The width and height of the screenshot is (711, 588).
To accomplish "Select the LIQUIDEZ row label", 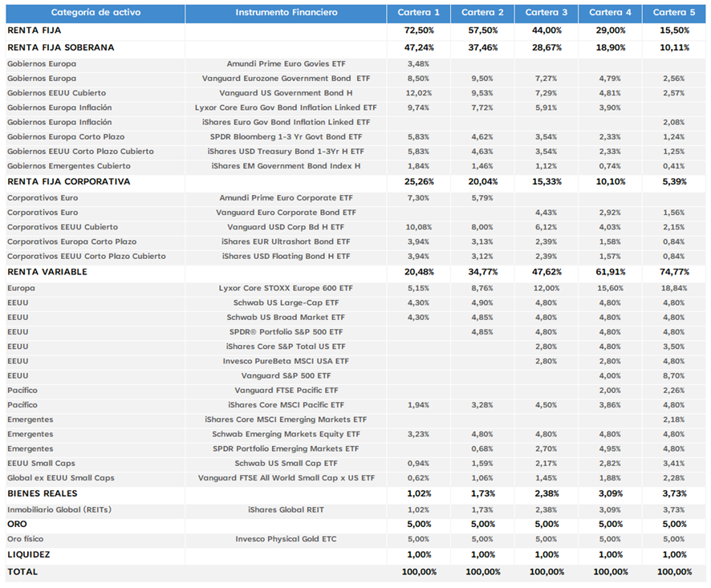I will (29, 555).
